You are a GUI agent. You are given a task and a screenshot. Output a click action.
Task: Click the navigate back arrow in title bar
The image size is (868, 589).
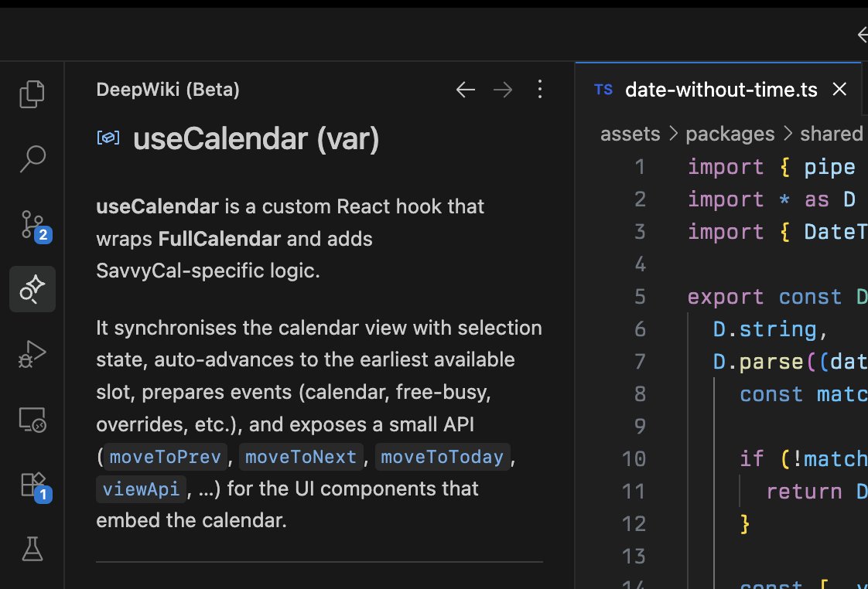(x=862, y=35)
